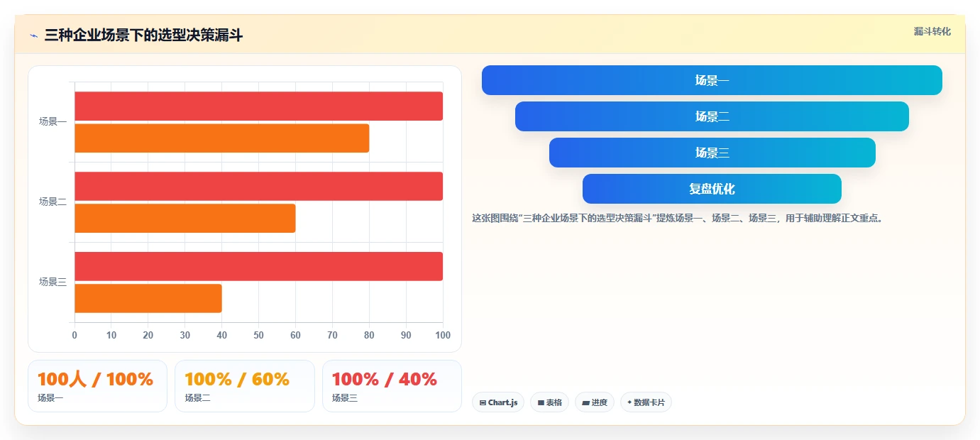Click the orange bar for 场景三

148,298
